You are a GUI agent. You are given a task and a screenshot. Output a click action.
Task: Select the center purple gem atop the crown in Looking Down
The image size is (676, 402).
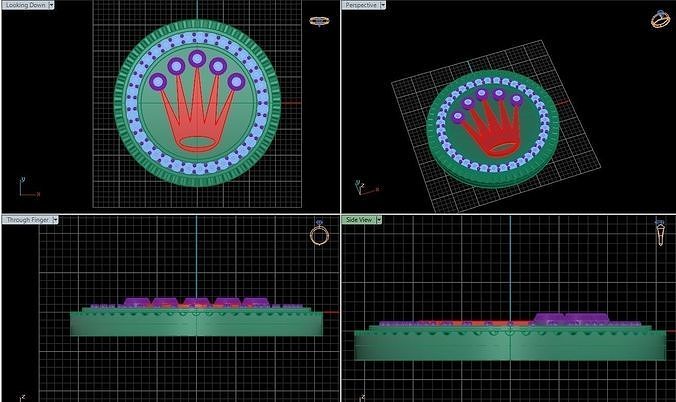tap(197, 59)
